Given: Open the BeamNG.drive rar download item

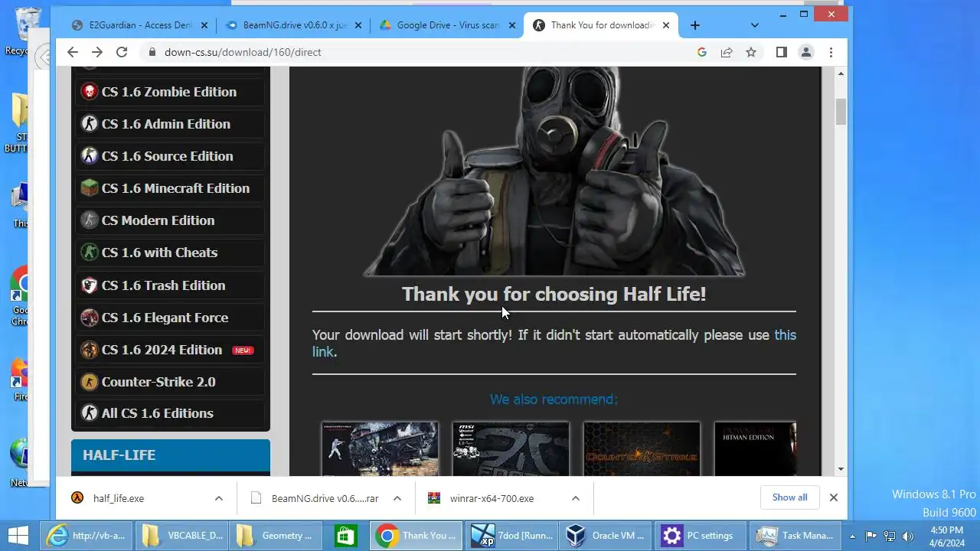Looking at the screenshot, I should point(325,498).
